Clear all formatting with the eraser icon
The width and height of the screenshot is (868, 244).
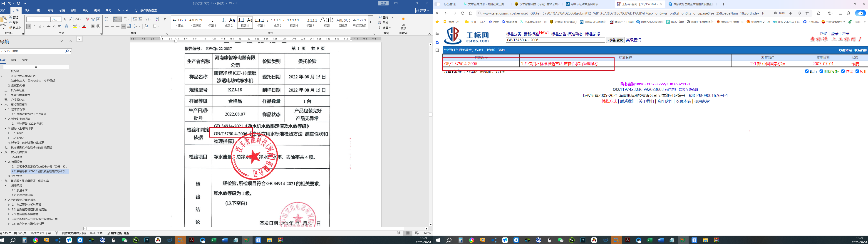(88, 19)
